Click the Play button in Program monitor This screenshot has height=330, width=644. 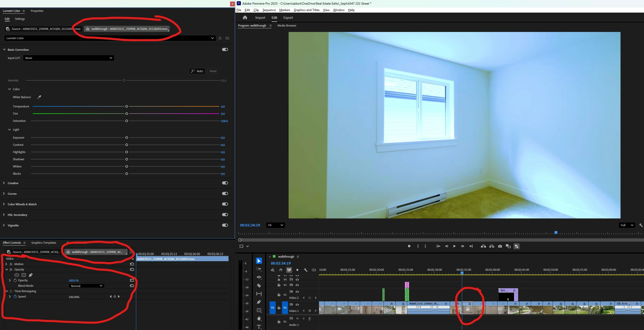click(x=454, y=246)
